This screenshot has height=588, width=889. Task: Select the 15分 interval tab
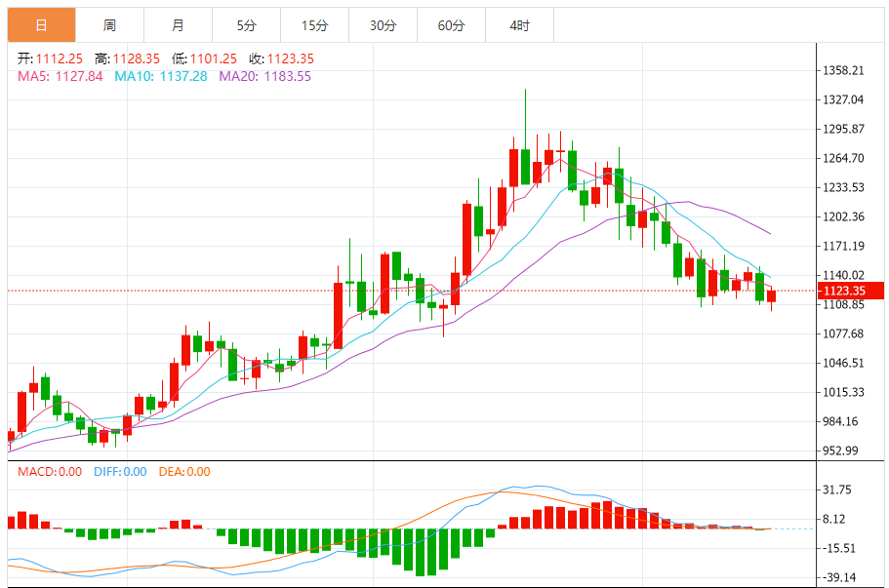coord(314,25)
